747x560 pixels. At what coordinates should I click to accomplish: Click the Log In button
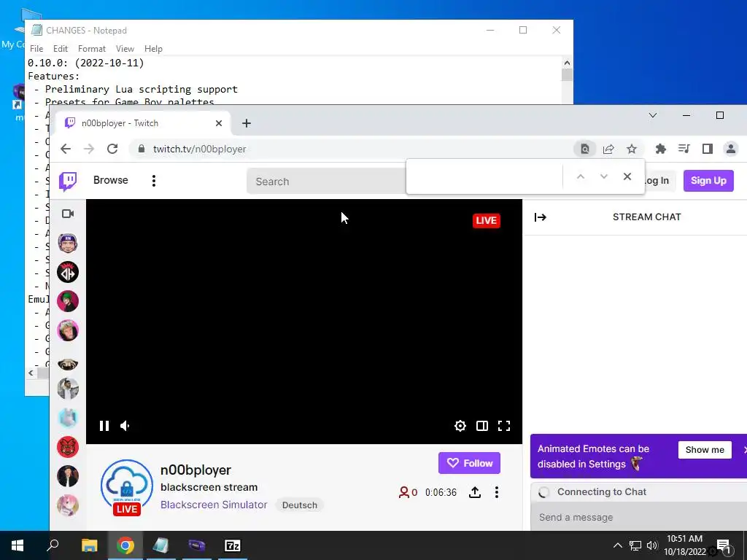[659, 181]
